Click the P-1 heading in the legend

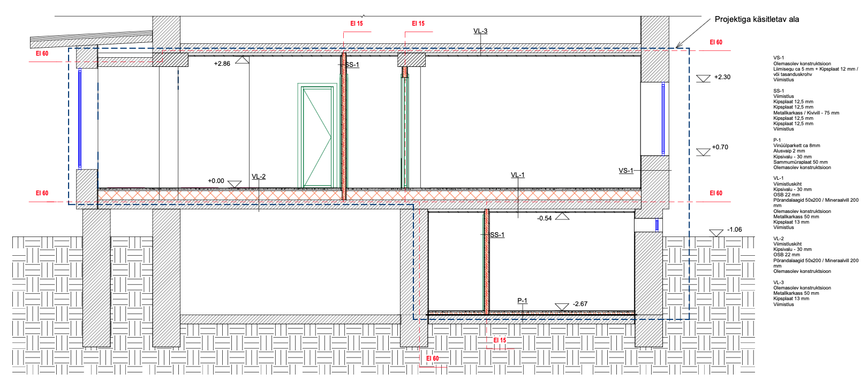click(x=777, y=140)
